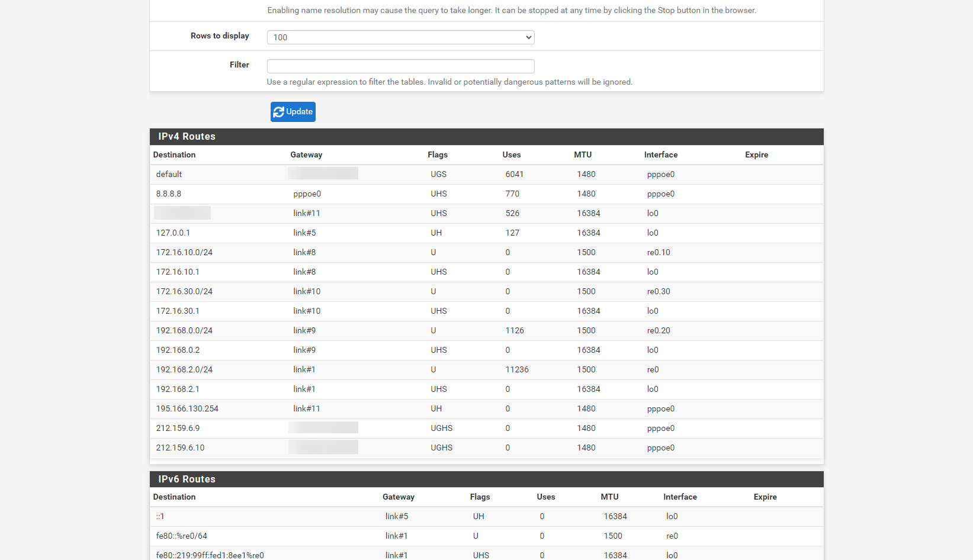Click the '192.168.0.2' destination cell
Viewport: 973px width, 560px height.
pos(178,350)
